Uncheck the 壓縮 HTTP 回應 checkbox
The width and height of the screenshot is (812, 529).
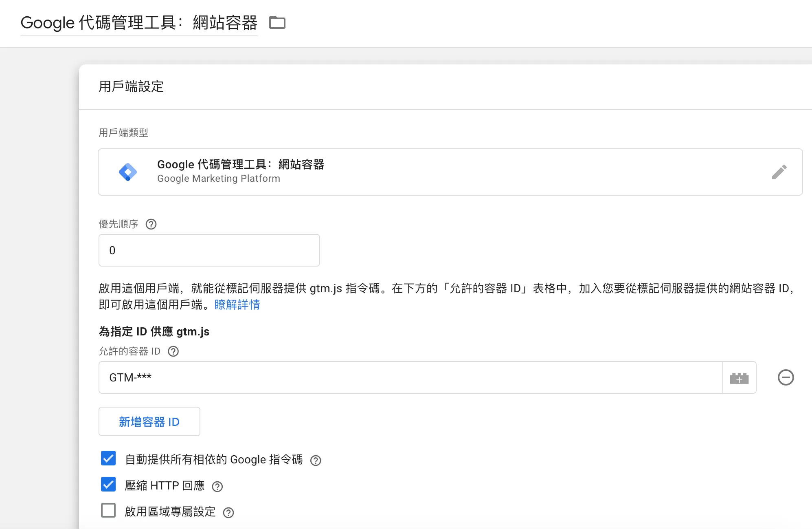pyautogui.click(x=108, y=485)
